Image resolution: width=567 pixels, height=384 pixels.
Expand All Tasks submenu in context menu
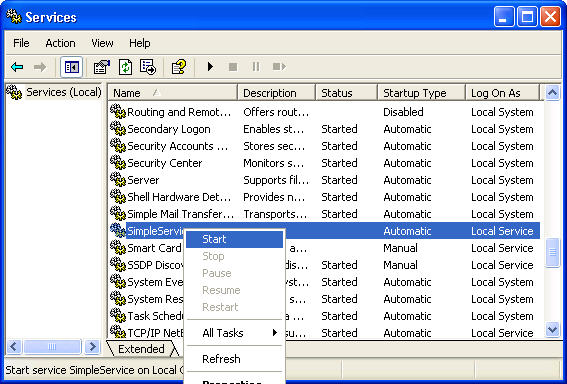point(234,333)
